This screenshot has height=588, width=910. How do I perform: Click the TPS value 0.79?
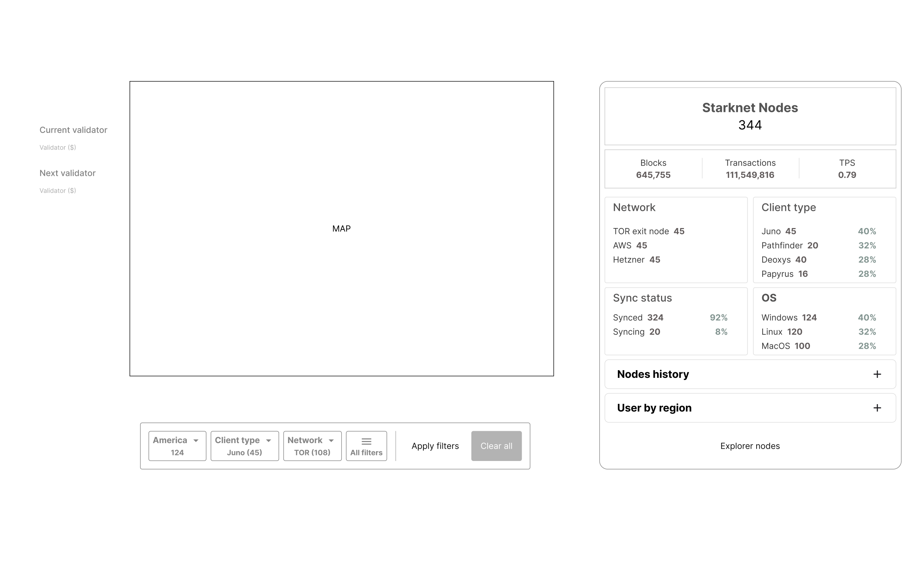click(847, 175)
